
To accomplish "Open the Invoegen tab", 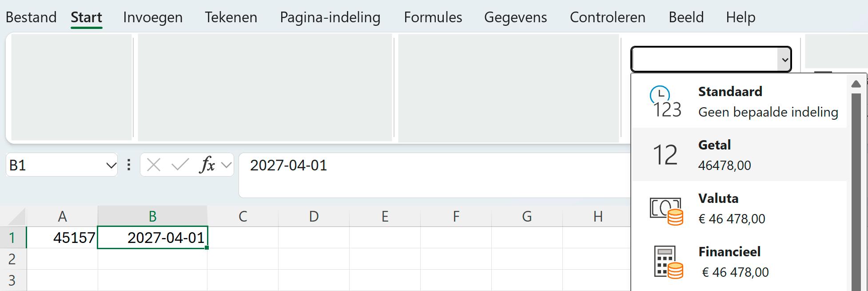I will (152, 17).
